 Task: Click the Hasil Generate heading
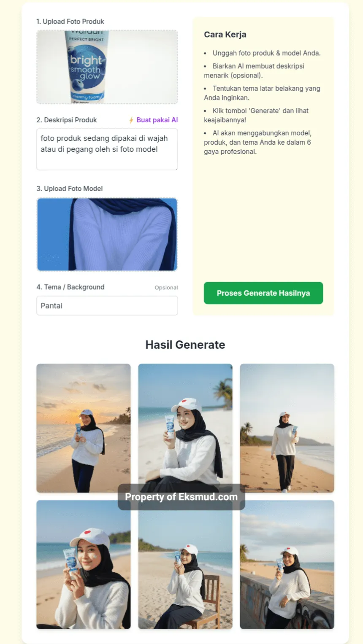(x=185, y=345)
